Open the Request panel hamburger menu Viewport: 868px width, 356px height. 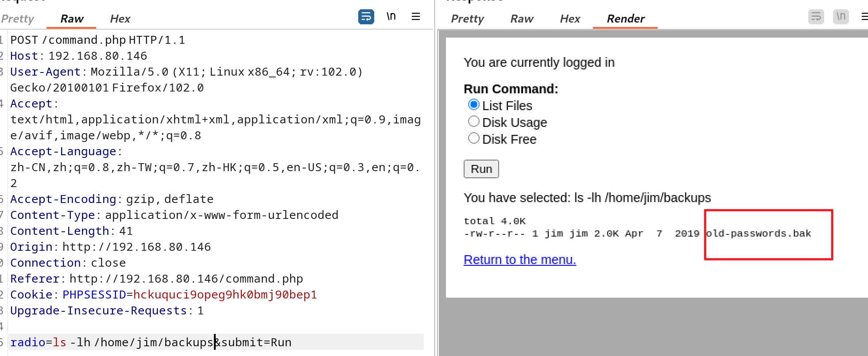tap(416, 16)
